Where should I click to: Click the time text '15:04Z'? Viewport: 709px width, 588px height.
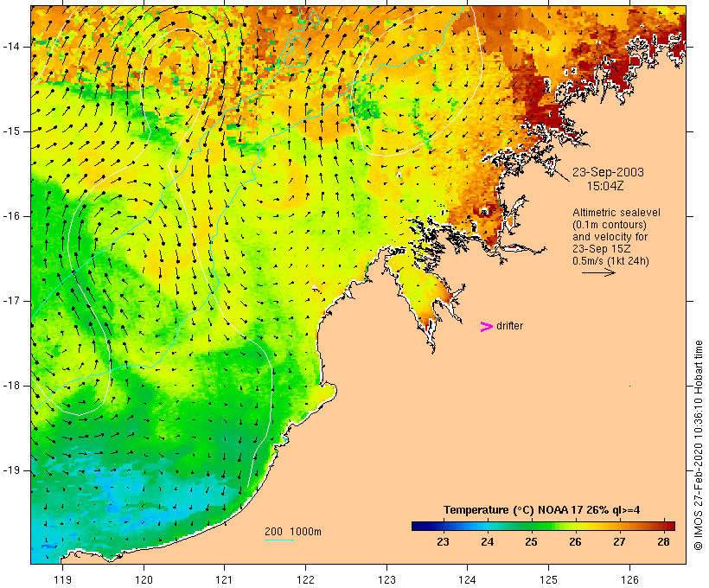tap(605, 186)
